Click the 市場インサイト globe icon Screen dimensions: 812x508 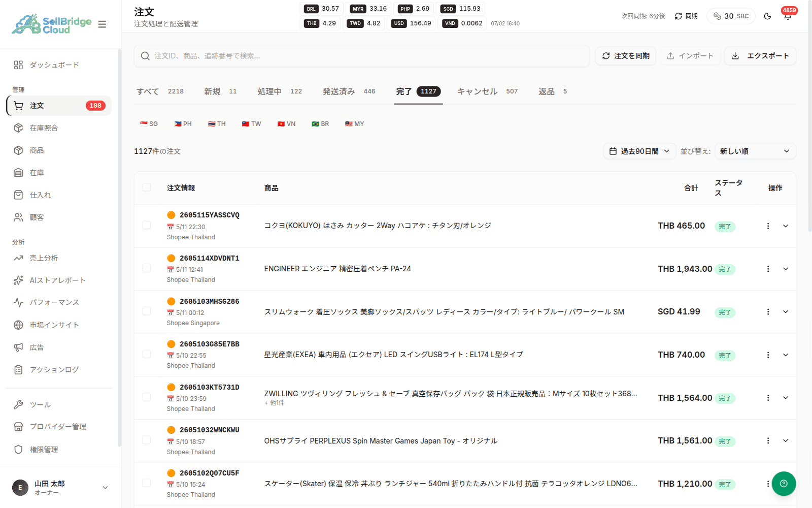pos(18,325)
